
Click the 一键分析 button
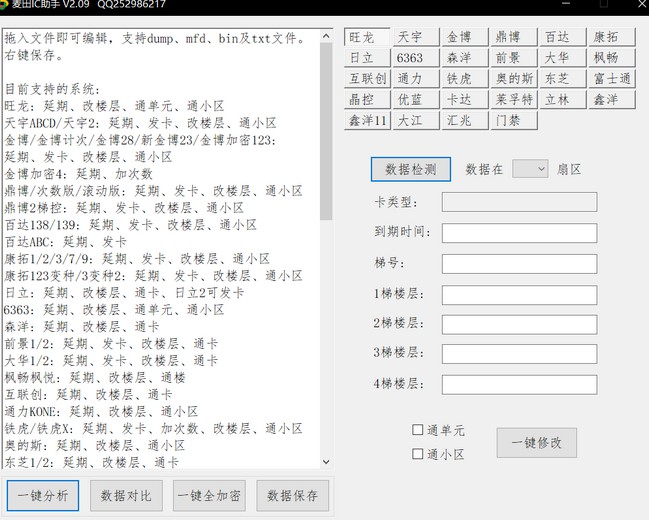pyautogui.click(x=43, y=496)
